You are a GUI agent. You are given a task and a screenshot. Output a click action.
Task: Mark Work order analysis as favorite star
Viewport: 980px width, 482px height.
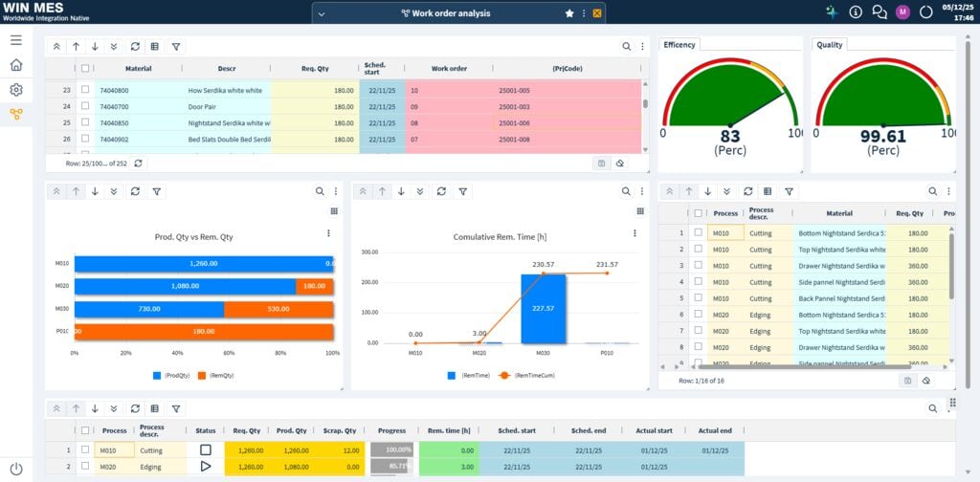click(x=569, y=13)
